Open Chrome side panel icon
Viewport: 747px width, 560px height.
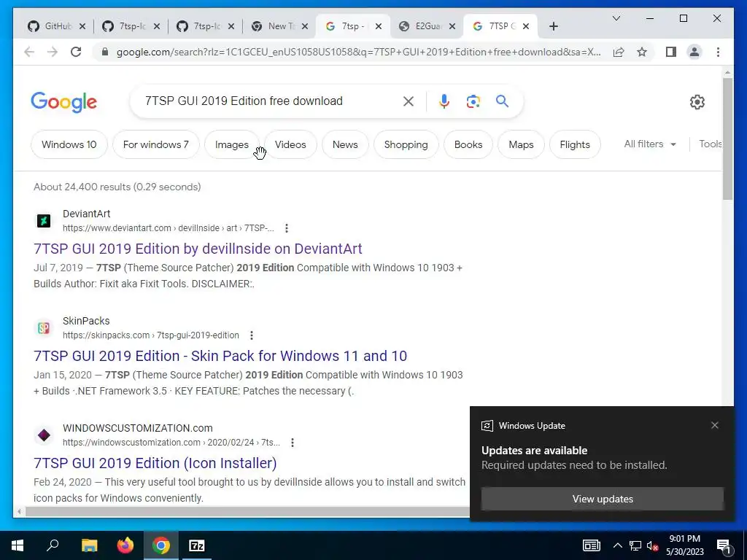pyautogui.click(x=671, y=52)
